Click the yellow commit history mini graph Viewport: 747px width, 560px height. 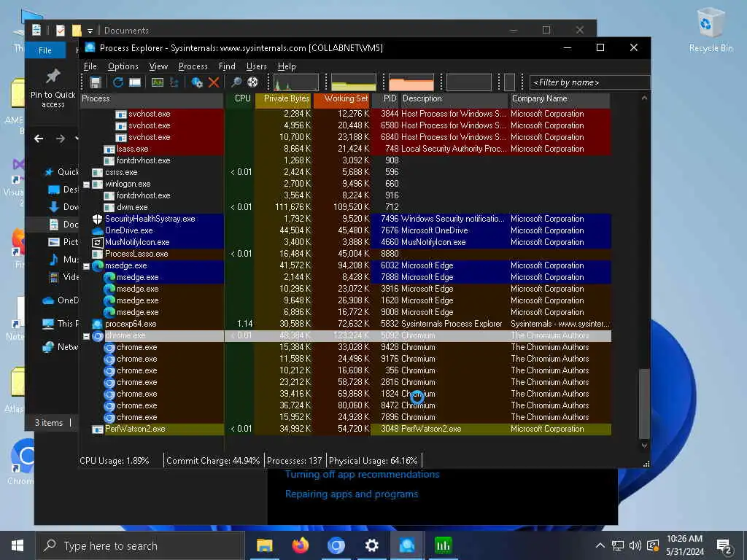click(354, 82)
